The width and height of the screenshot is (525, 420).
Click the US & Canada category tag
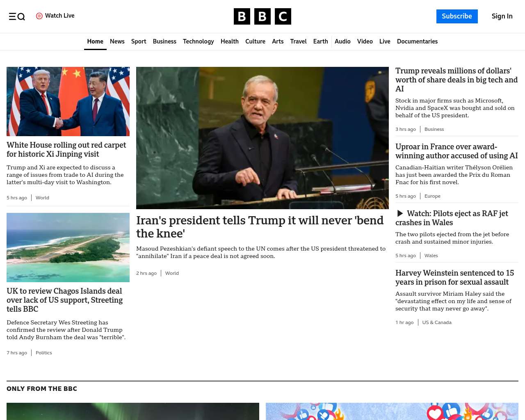tap(437, 322)
